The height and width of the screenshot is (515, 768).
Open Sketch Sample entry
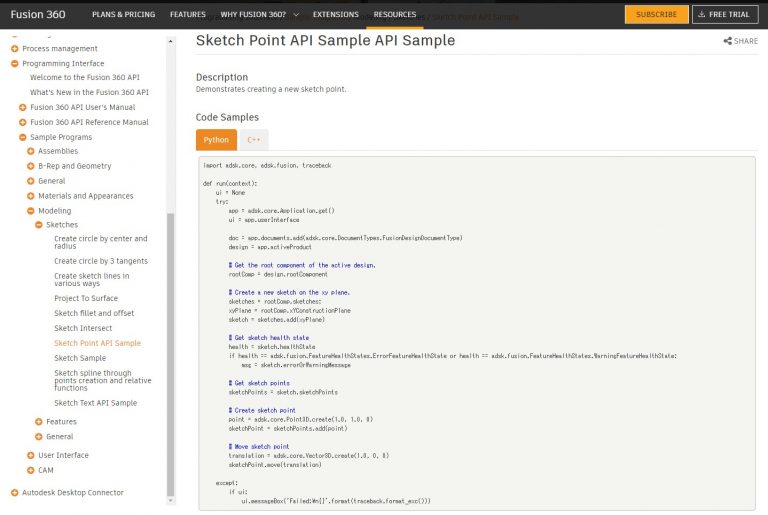80,358
